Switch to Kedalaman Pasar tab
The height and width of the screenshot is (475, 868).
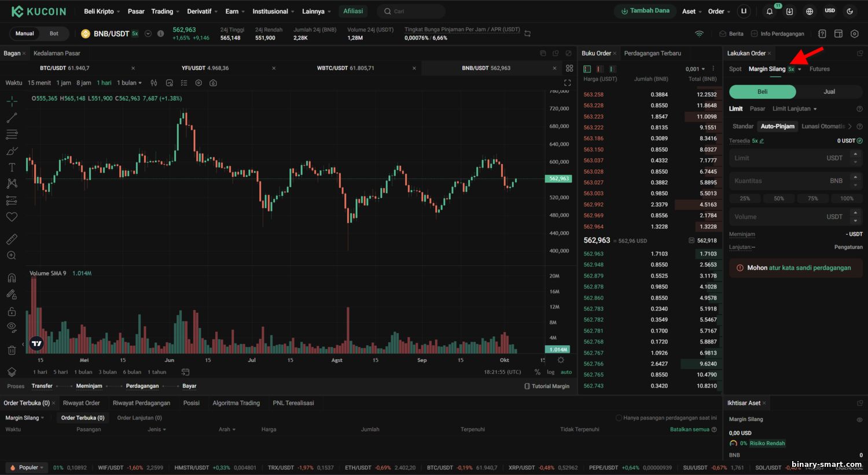coord(57,53)
